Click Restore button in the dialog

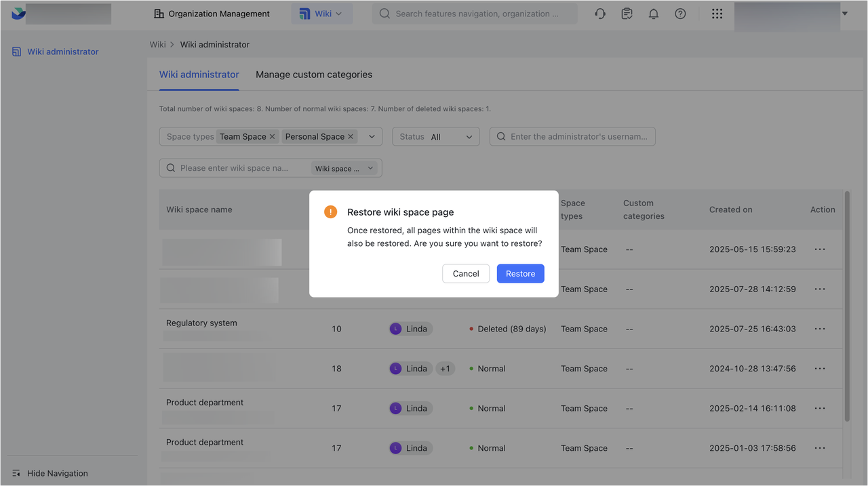520,274
